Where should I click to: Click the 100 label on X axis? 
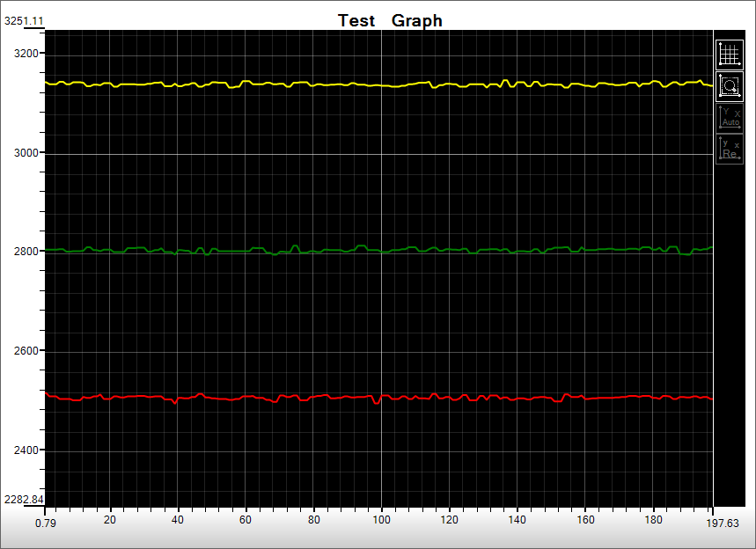(381, 520)
